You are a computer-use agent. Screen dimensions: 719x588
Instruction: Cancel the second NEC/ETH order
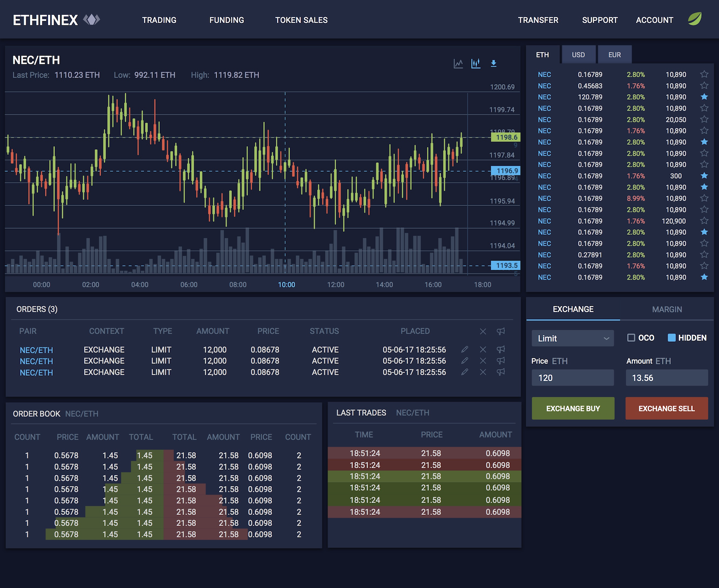pos(483,361)
